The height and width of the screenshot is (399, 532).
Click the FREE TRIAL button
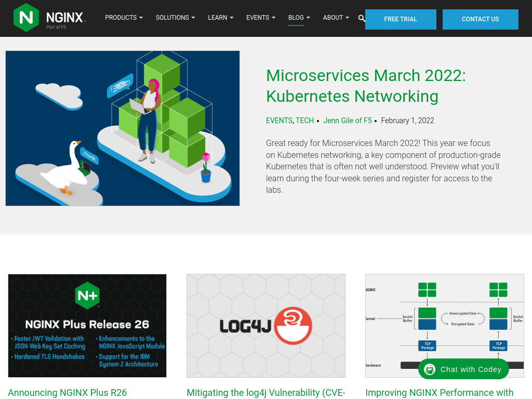point(401,19)
